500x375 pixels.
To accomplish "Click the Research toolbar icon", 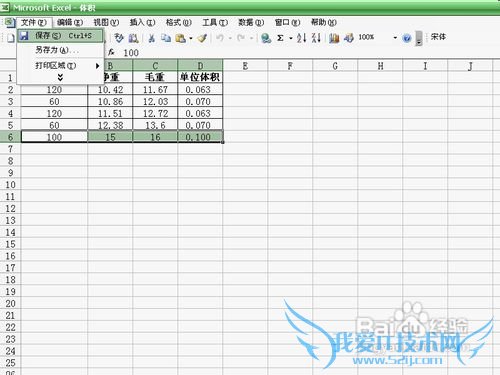I will pos(134,38).
